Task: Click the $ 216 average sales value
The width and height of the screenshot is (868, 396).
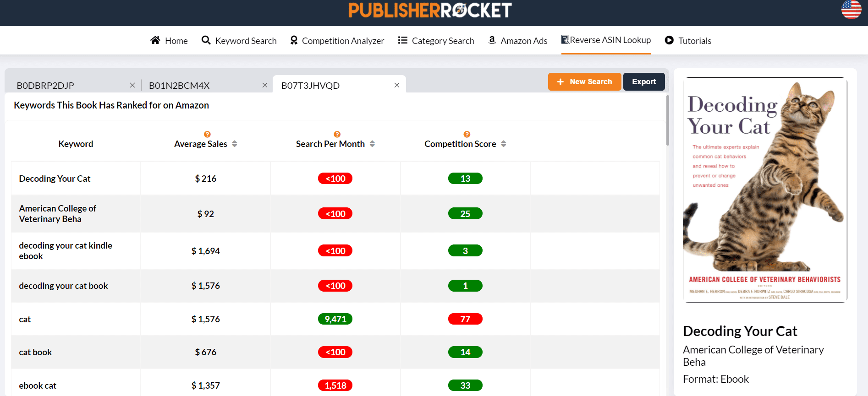Action: 205,179
